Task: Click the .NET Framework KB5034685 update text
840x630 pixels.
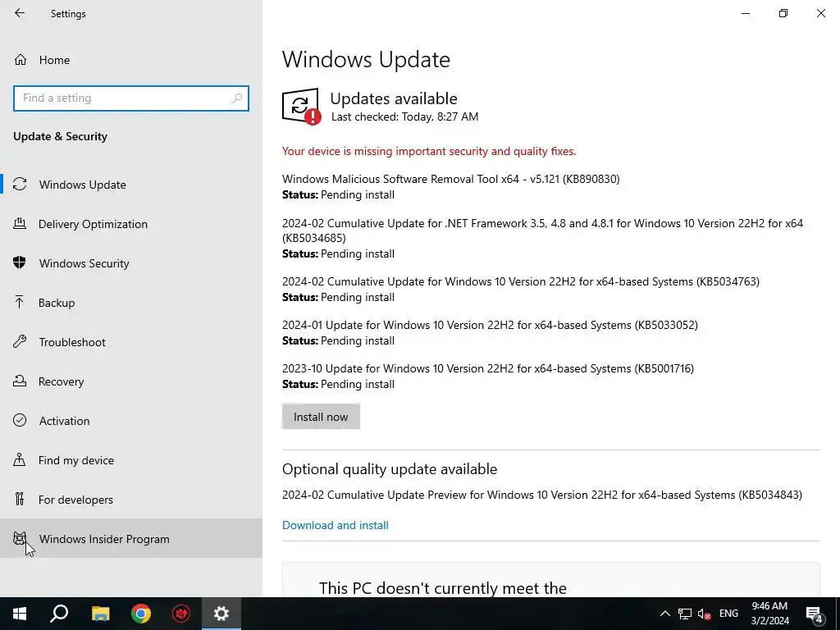Action: coord(543,231)
